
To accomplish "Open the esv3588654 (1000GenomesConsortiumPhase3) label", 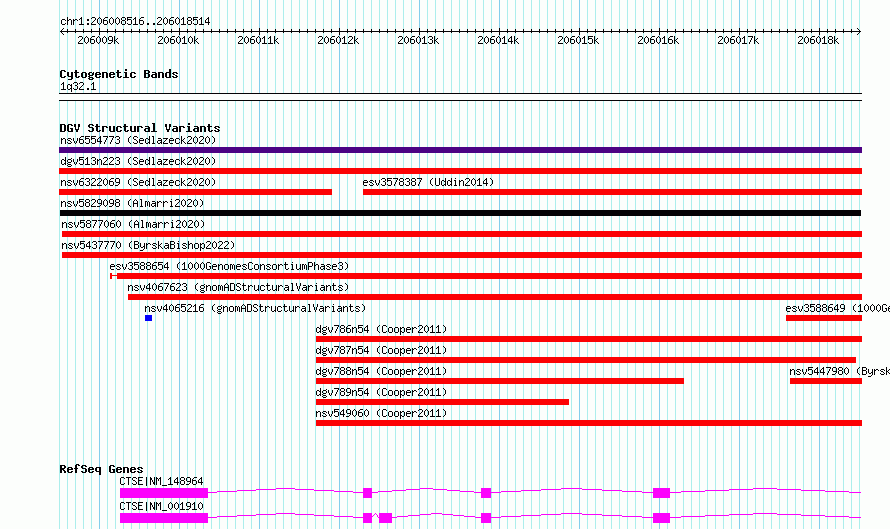I will tap(229, 266).
